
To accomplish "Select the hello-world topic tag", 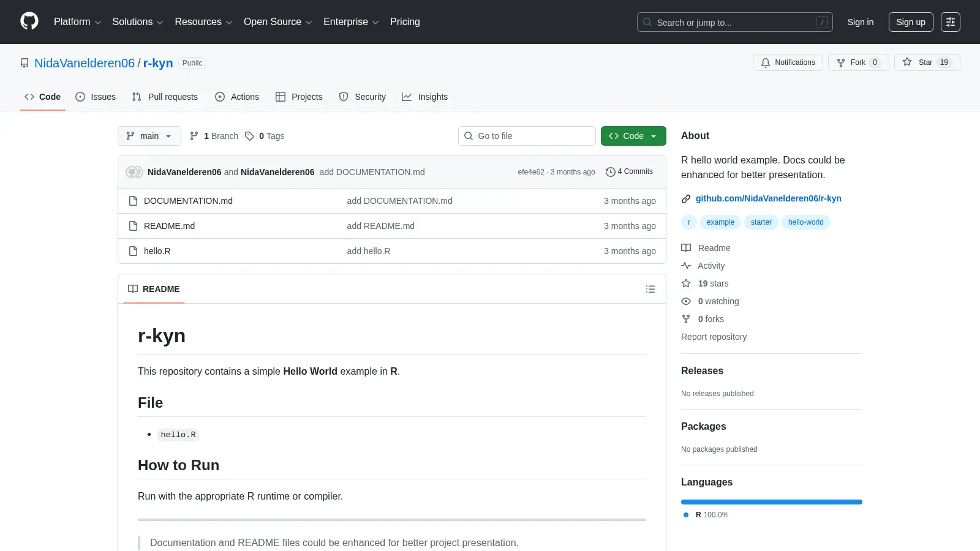I will coord(806,222).
